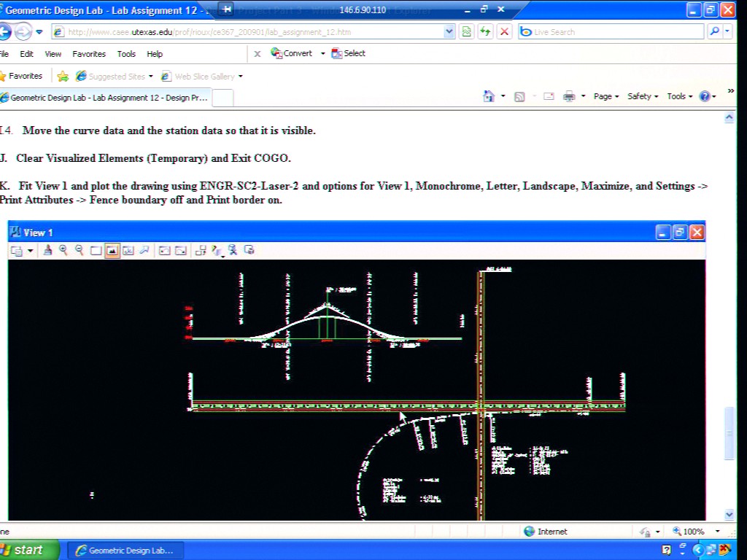Viewport: 747px width, 560px height.
Task: Expand the Convert dropdown arrow
Action: (x=322, y=53)
